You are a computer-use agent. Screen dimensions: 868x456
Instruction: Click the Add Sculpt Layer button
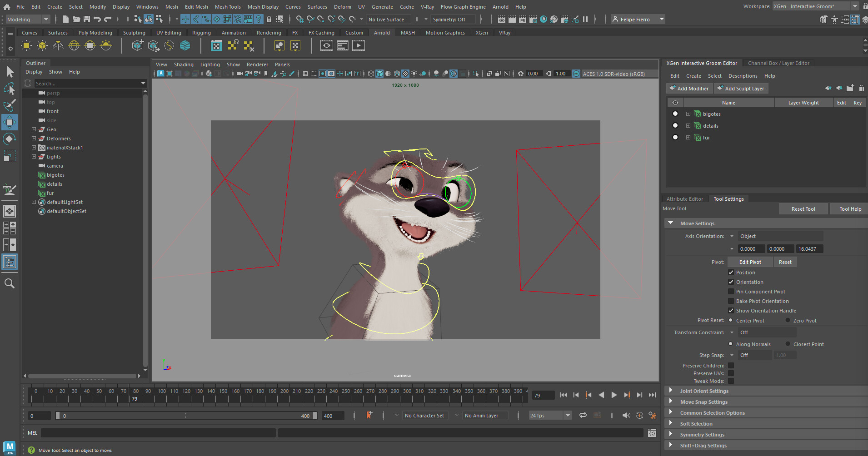[741, 89]
